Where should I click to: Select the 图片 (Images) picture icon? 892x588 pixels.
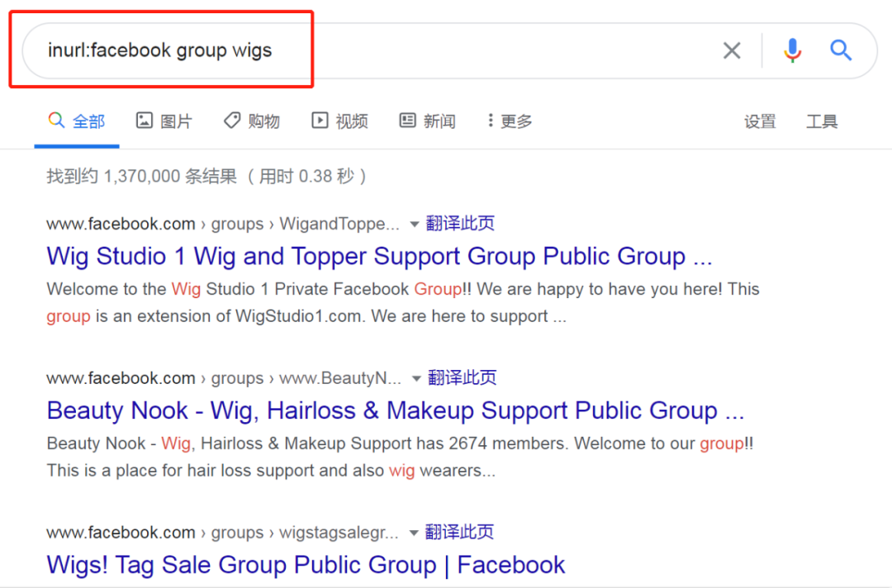(x=144, y=121)
